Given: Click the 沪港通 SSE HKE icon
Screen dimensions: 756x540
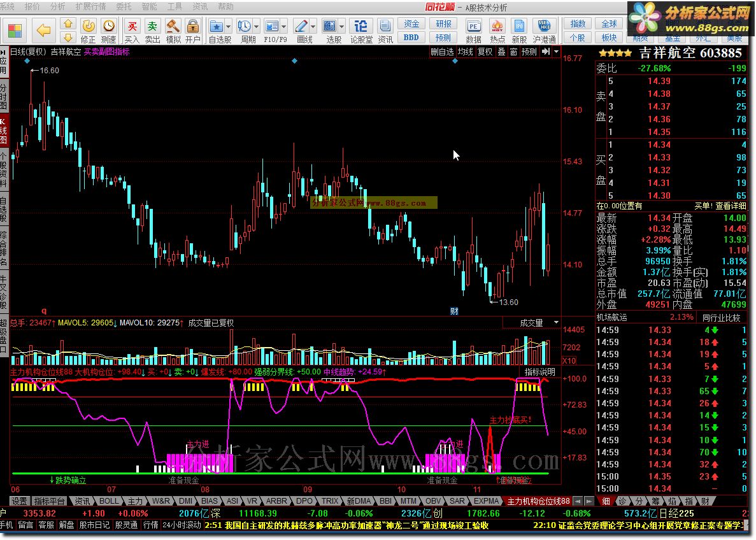Looking at the screenshot, I should point(545,31).
